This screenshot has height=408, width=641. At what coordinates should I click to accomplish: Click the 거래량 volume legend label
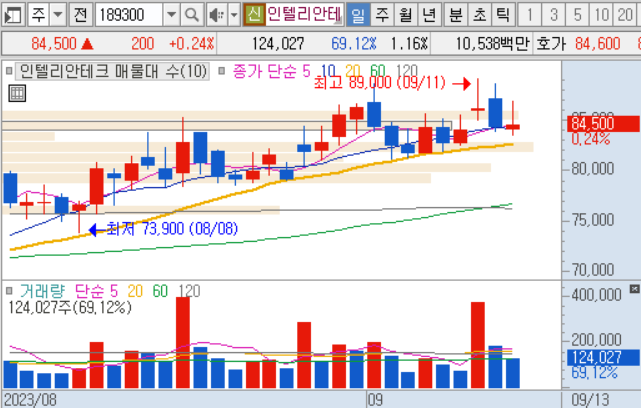42,291
